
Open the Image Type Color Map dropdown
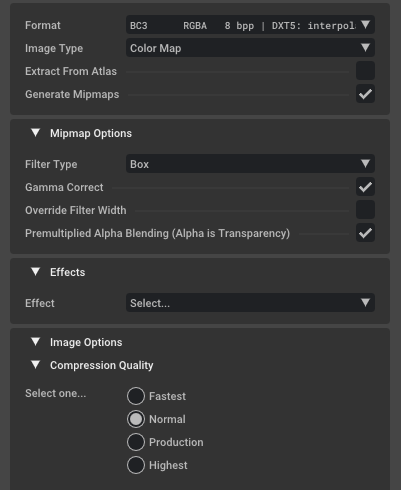tap(250, 48)
